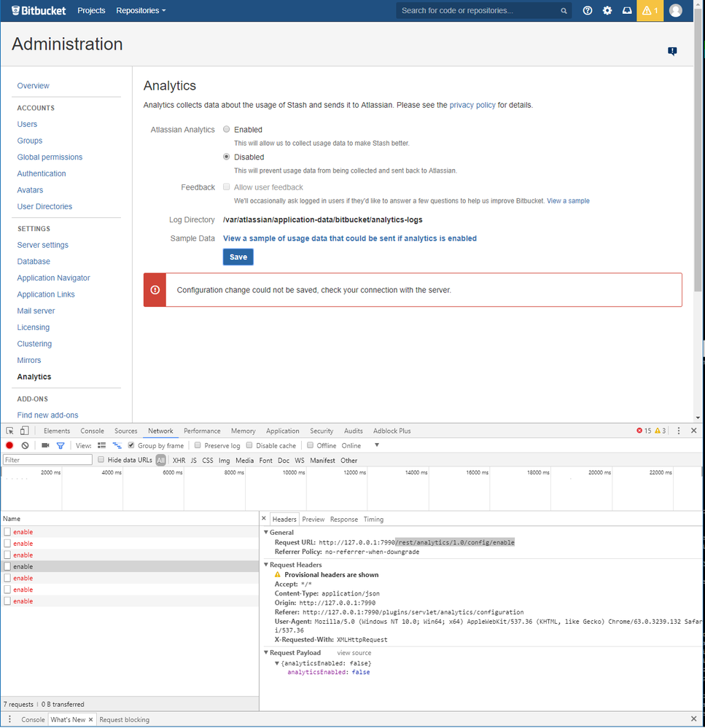
Task: Open the Request blocking drawer tab
Action: tap(125, 719)
